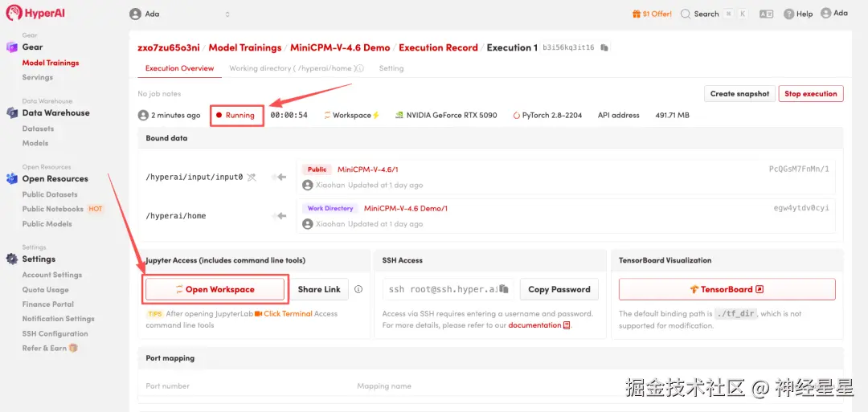This screenshot has width=868, height=412.
Task: Open Public Datasets in the sidebar
Action: coord(50,194)
